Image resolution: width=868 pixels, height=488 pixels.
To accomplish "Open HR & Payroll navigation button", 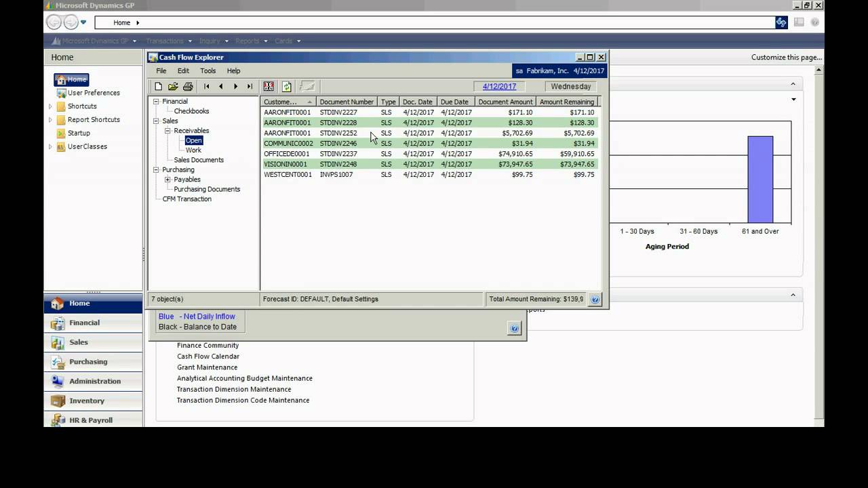I will [x=94, y=420].
